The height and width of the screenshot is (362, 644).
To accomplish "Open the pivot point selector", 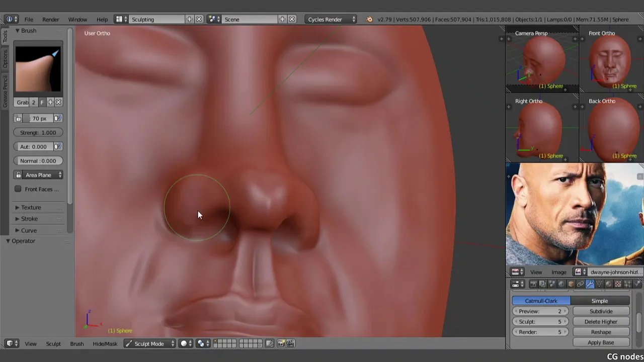I will tap(203, 343).
